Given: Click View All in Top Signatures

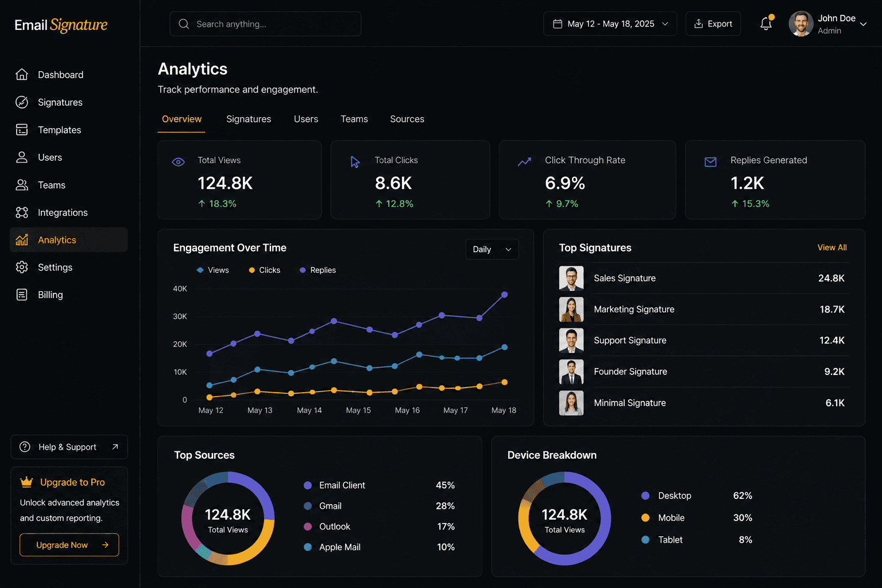Looking at the screenshot, I should pos(832,247).
